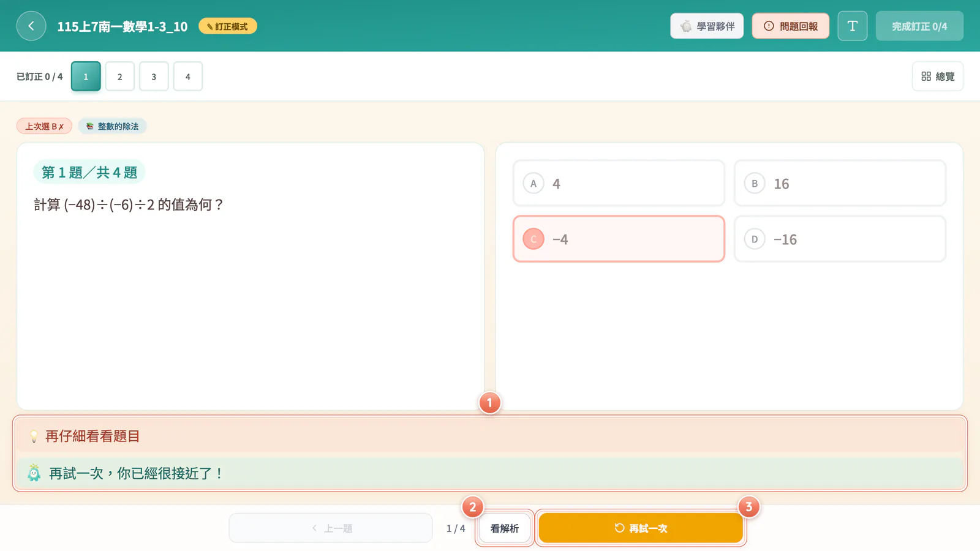This screenshot has width=980, height=551.
Task: Click the 上次選 B ✗ badge
Action: [x=44, y=126]
